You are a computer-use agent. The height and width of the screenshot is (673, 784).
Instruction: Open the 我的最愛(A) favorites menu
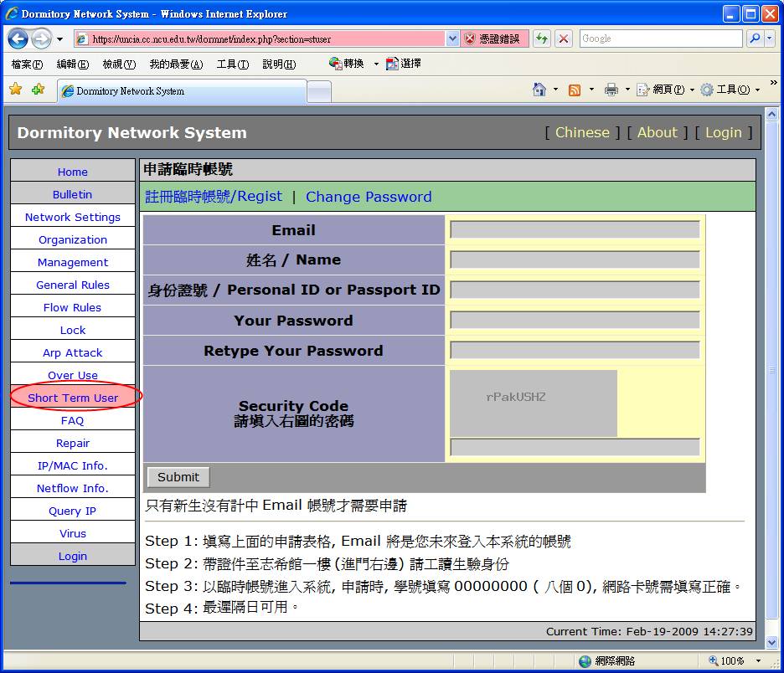176,64
